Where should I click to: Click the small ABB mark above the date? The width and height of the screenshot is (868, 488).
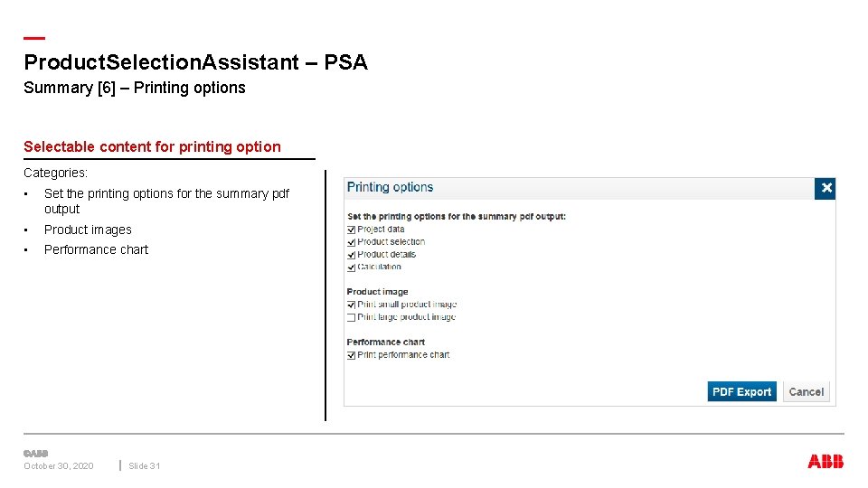35,453
